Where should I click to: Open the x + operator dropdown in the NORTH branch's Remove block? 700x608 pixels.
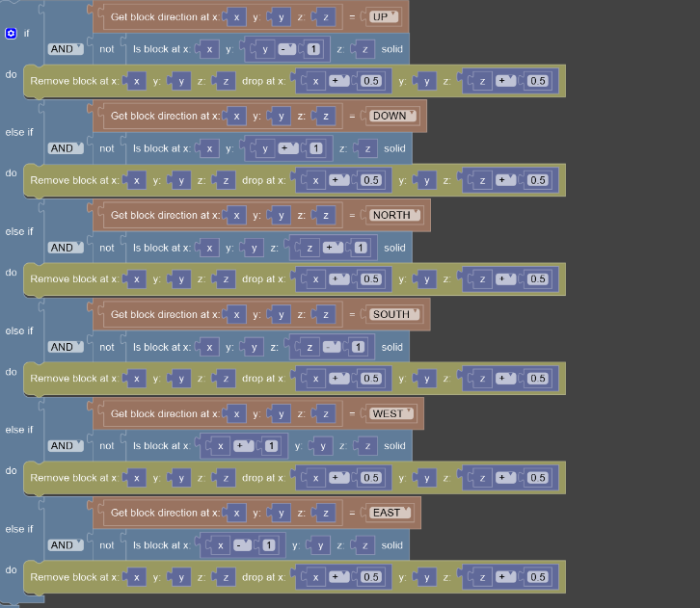(339, 279)
